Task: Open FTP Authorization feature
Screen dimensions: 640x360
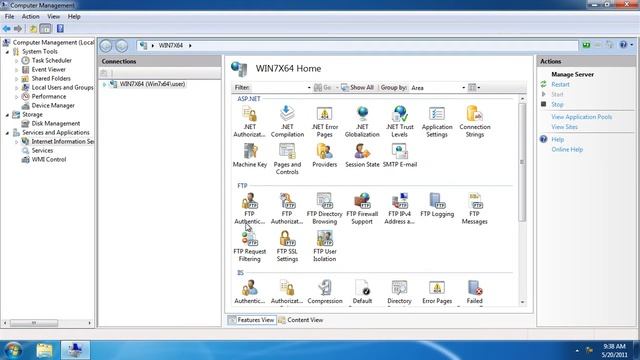Action: point(287,209)
